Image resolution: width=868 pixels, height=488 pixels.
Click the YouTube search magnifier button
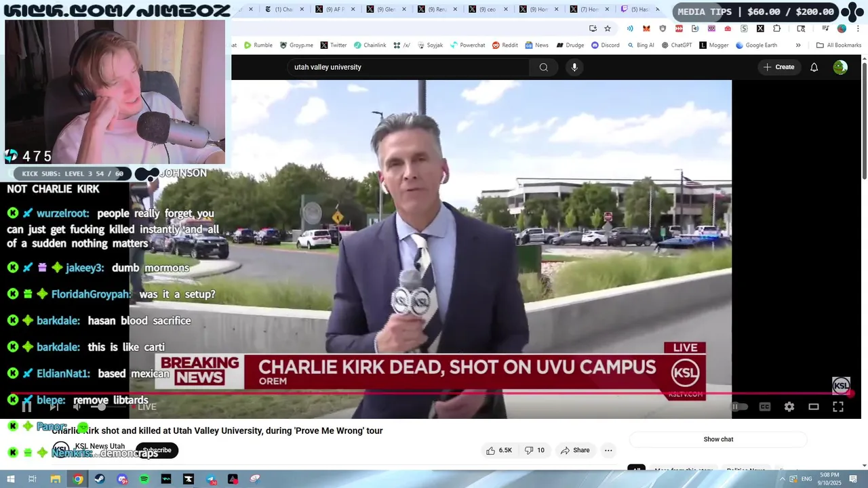click(543, 67)
